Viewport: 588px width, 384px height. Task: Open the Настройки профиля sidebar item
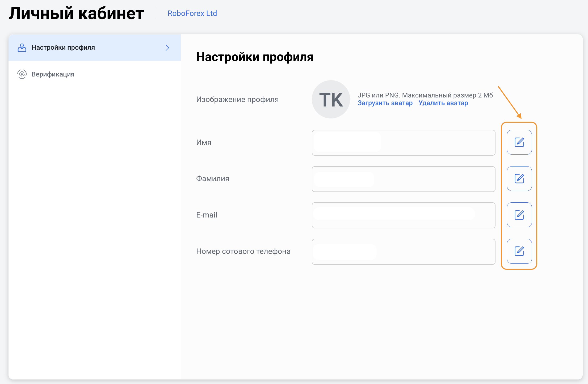pyautogui.click(x=63, y=48)
